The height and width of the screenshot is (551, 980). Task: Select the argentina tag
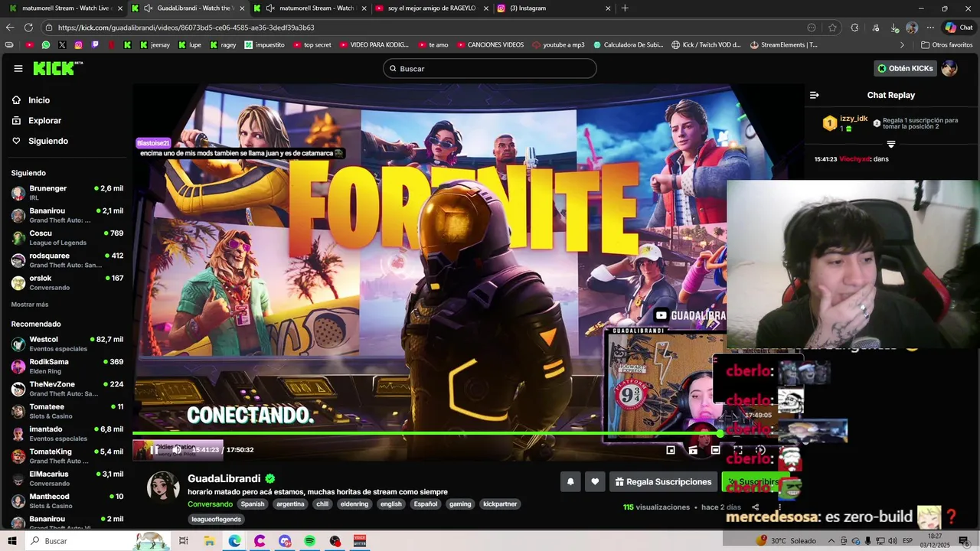[x=290, y=504]
